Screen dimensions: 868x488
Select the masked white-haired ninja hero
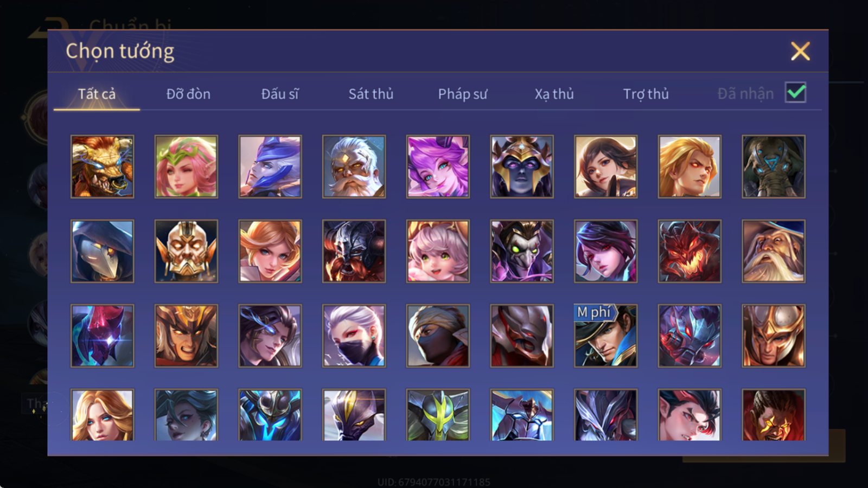tap(354, 336)
